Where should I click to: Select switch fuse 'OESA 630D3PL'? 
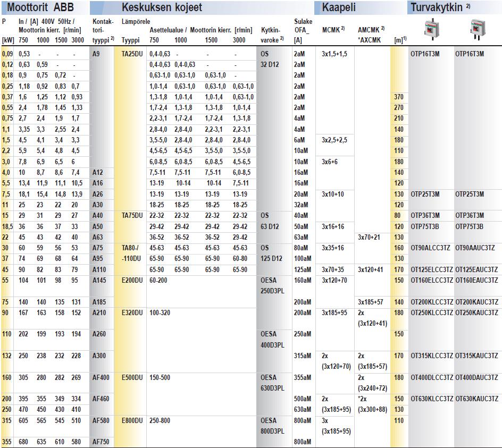tap(272, 383)
